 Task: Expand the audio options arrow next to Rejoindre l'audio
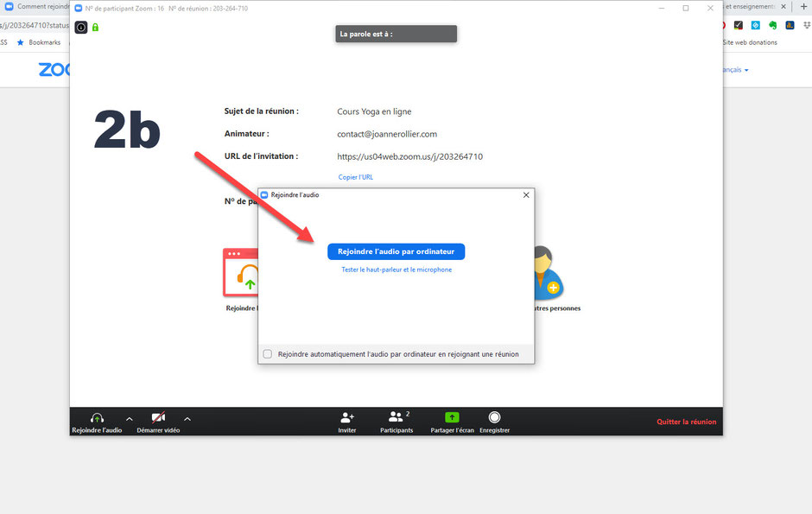130,419
